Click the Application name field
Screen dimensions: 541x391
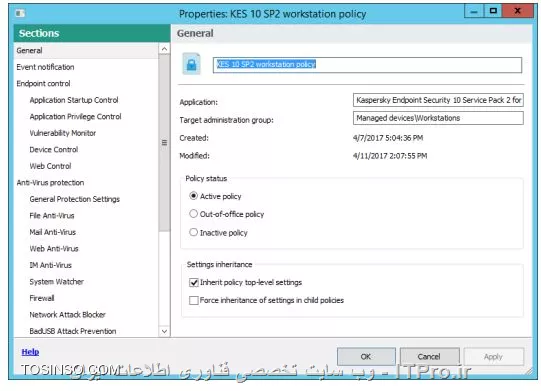(x=438, y=100)
